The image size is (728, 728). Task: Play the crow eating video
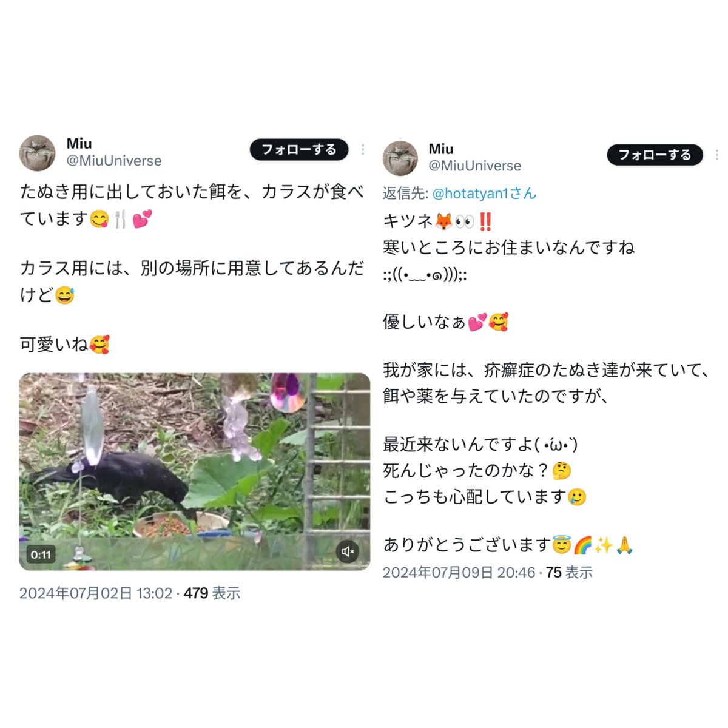pos(195,471)
